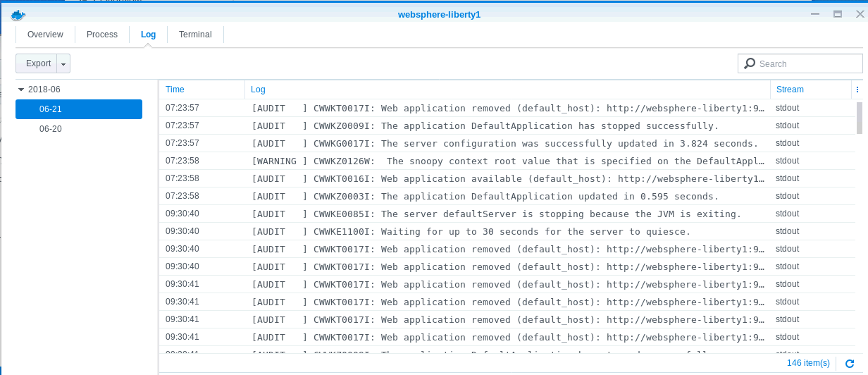This screenshot has width=868, height=375.
Task: Maximize the websphere-liberty1 window
Action: click(x=837, y=14)
